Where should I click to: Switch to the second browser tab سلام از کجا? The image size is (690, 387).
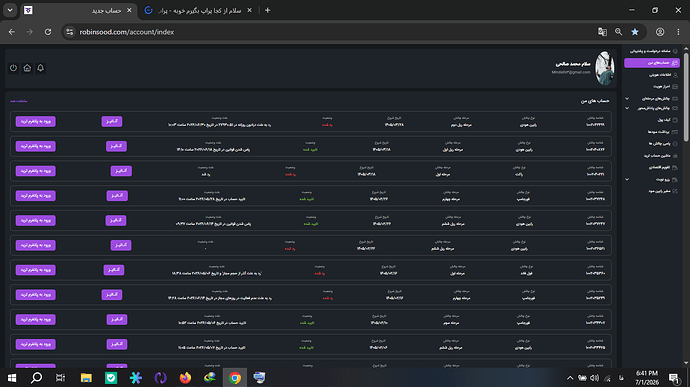coord(198,10)
